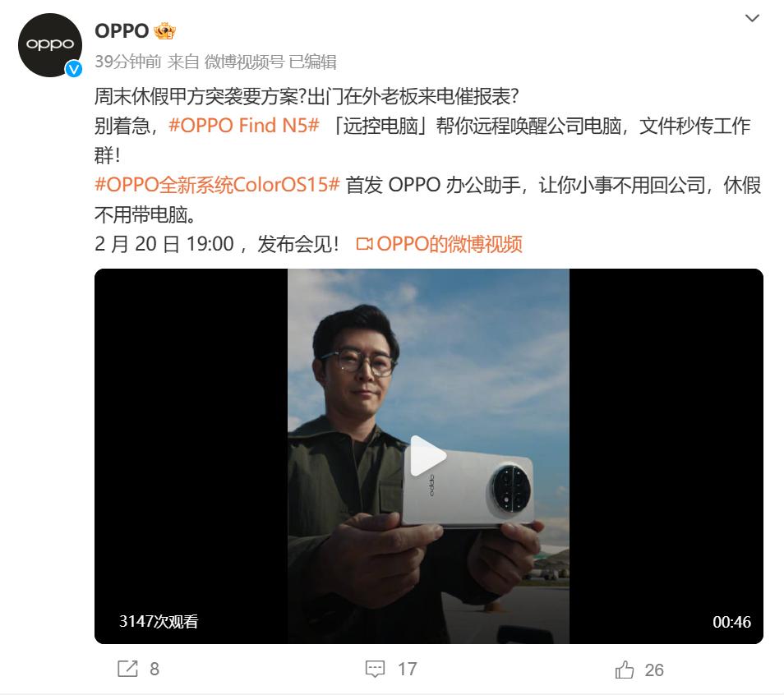Viewport: 784px width, 695px height.
Task: Click the like count 26
Action: coord(654,670)
